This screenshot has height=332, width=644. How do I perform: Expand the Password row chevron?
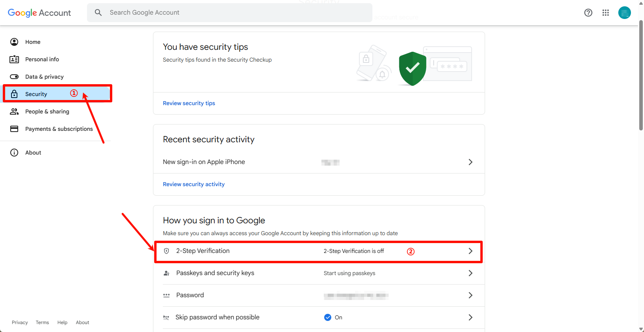click(x=470, y=295)
